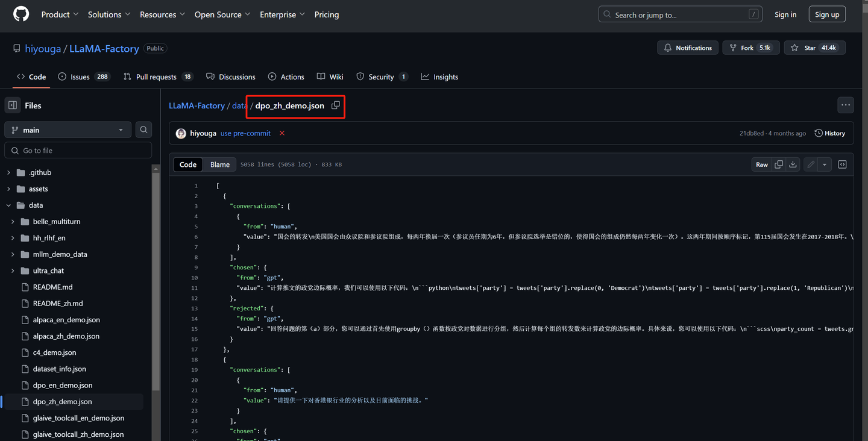868x441 pixels.
Task: Star the LLaMA-Factory repository
Action: [814, 48]
